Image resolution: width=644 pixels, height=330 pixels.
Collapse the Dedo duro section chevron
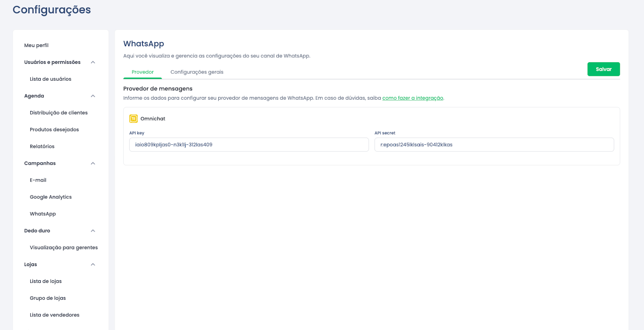93,231
